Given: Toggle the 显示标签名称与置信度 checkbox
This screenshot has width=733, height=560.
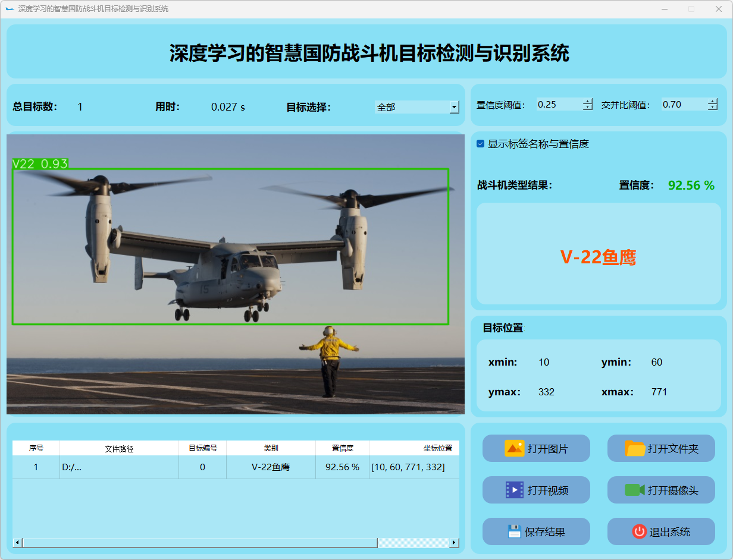Looking at the screenshot, I should (x=481, y=144).
